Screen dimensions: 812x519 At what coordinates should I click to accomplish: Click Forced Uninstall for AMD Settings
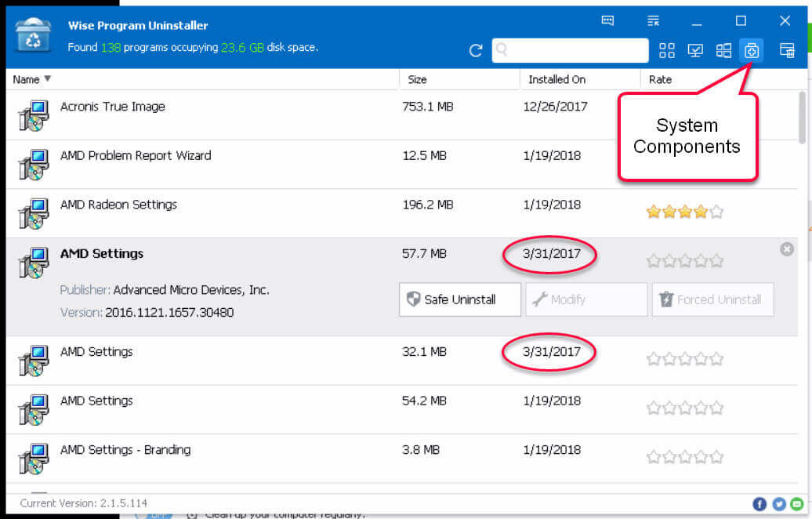pos(713,299)
